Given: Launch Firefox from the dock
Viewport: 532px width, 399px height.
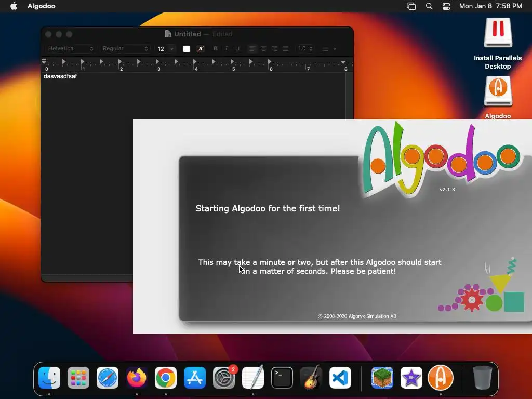Looking at the screenshot, I should (x=137, y=378).
